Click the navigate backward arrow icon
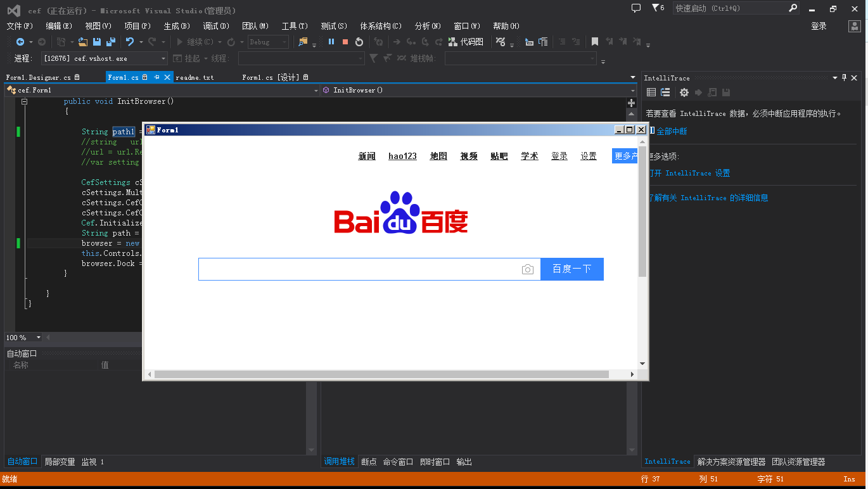Image resolution: width=868 pixels, height=489 pixels. 20,42
